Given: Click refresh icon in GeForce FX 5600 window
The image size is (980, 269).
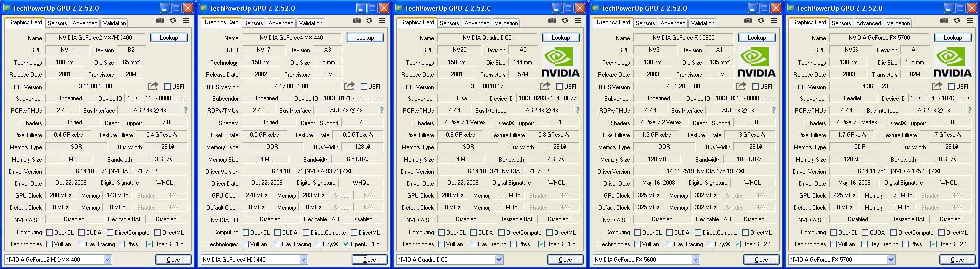Looking at the screenshot, I should 761,21.
